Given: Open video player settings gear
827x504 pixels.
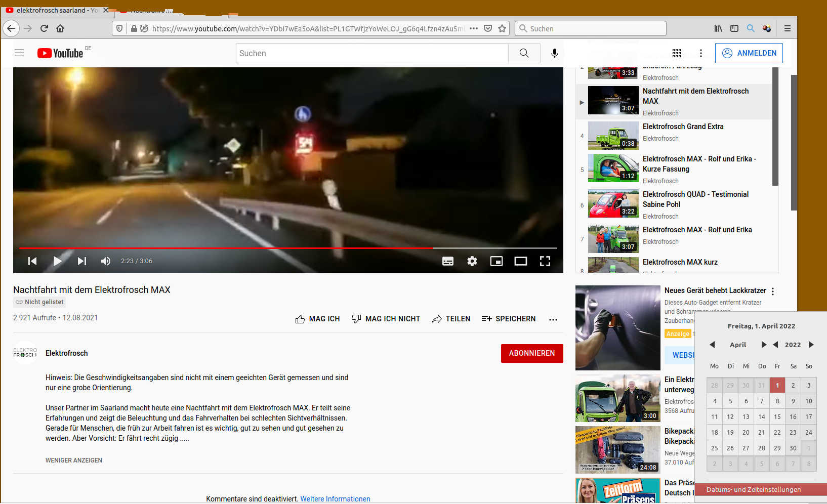Looking at the screenshot, I should pos(472,261).
